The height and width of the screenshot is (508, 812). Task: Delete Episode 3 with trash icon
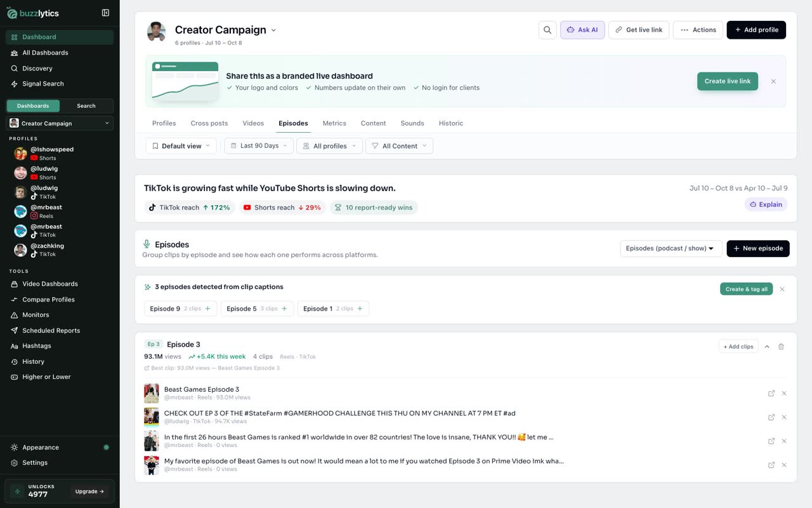pos(781,347)
